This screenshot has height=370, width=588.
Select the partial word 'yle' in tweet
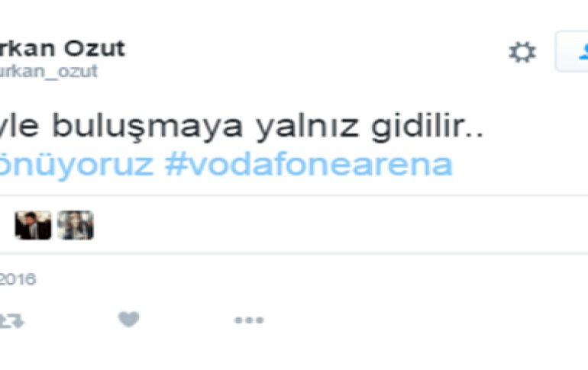19,126
